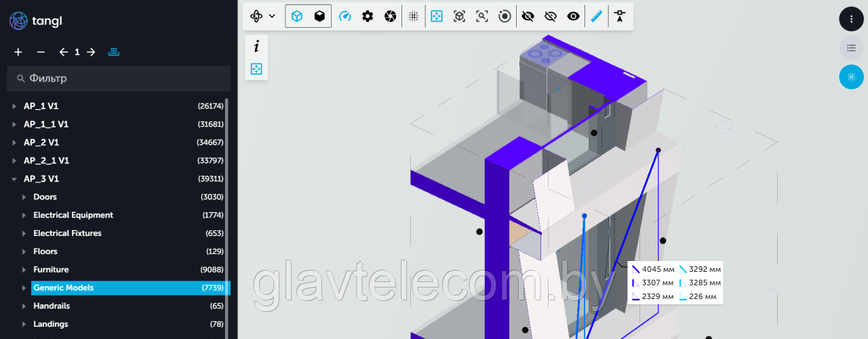Click the 4045 мм measurement value
Screen dimensions: 868x339
(658, 269)
